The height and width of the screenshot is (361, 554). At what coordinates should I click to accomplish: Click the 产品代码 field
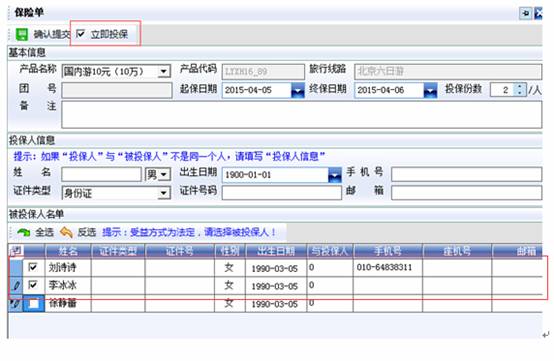(x=263, y=72)
